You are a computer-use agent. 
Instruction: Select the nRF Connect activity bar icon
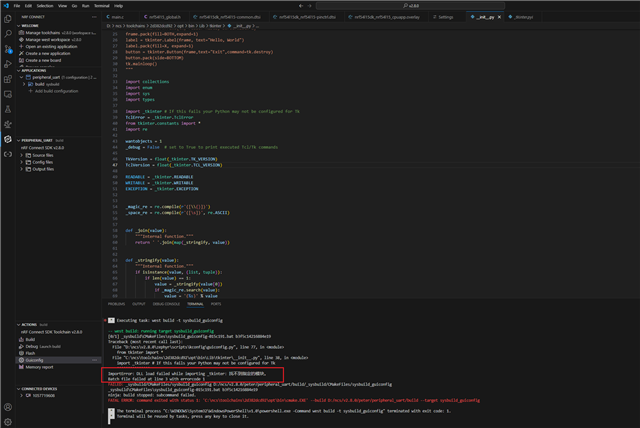[8, 139]
